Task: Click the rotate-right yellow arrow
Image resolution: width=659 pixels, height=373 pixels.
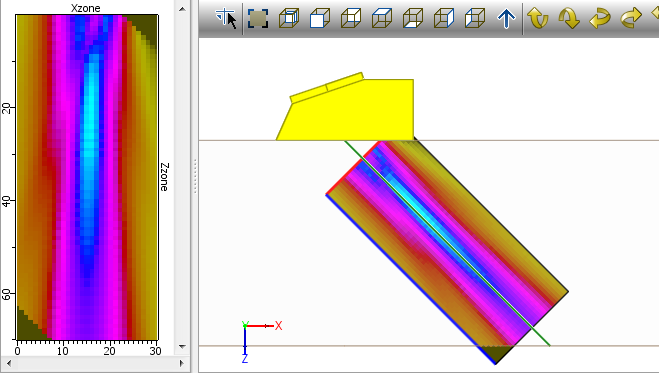Action: (631, 18)
